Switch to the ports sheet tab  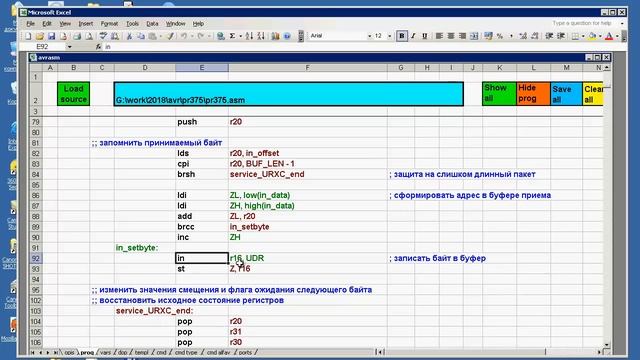coord(245,352)
